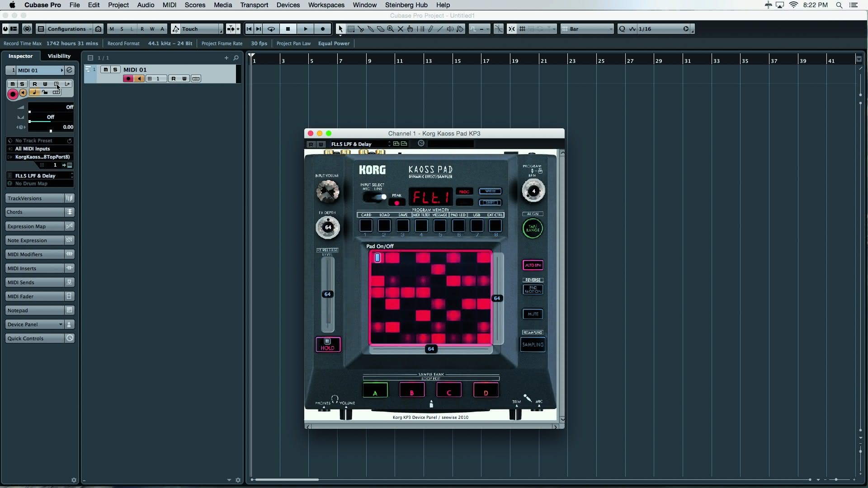Click the FX Release Level slider handle
This screenshot has height=488, width=868.
tap(327, 294)
